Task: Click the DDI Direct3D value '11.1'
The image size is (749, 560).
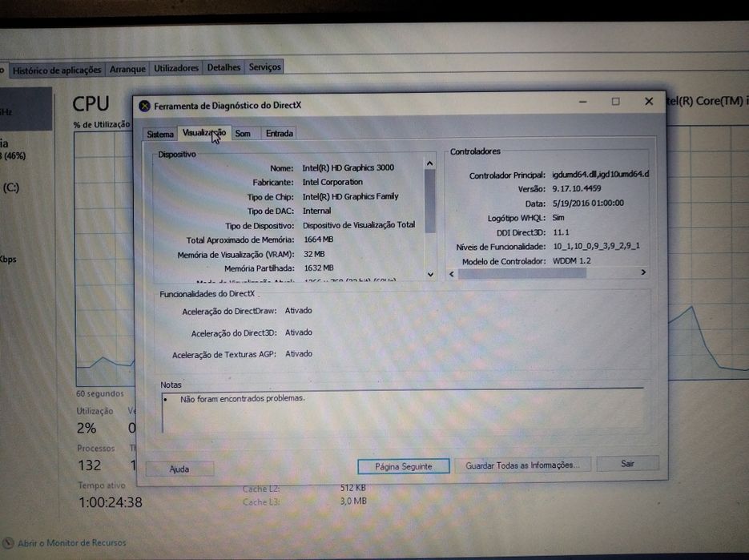Action: point(561,232)
